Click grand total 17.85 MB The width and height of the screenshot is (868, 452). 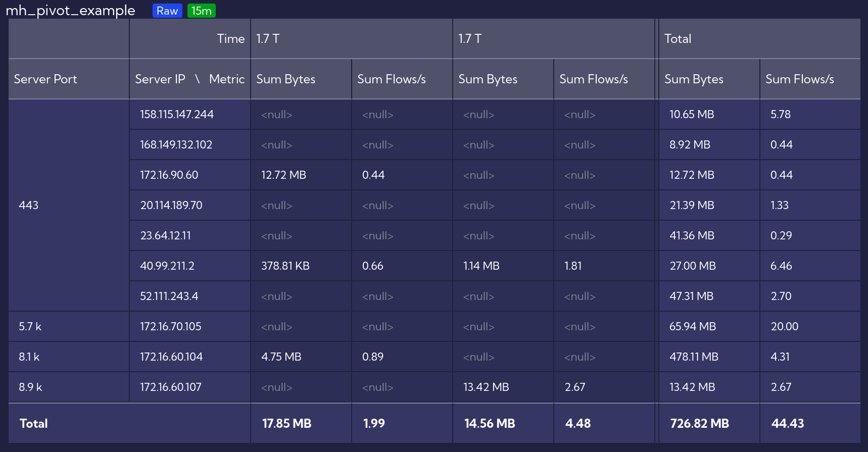287,424
